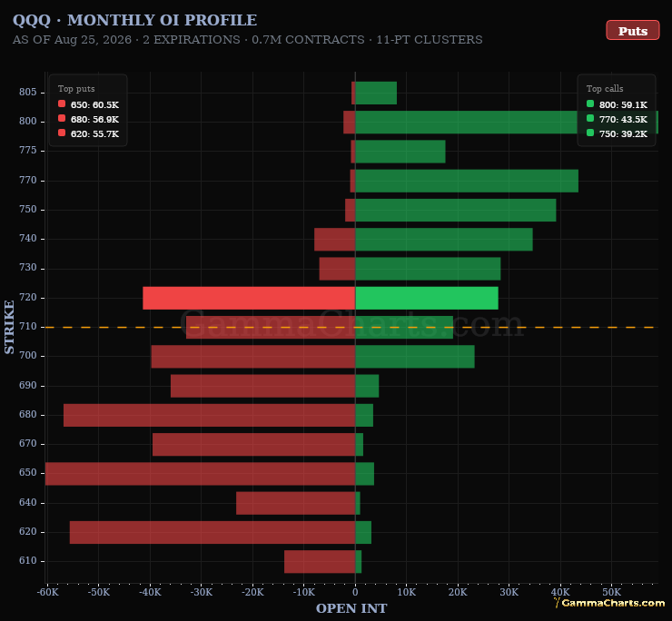Click the '50K' x-axis tick label
Image resolution: width=672 pixels, height=621 pixels.
tap(611, 592)
